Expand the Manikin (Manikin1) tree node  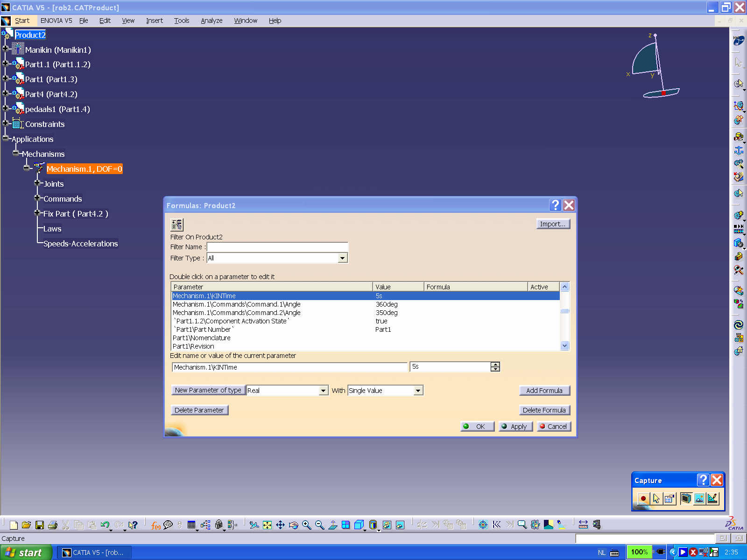point(5,48)
